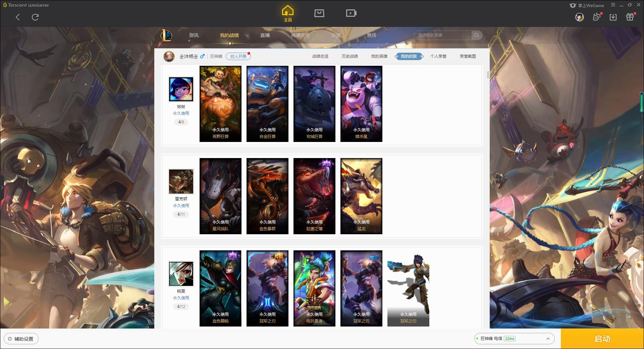Click the 云沐杨云 username
644x349 pixels.
[x=189, y=56]
